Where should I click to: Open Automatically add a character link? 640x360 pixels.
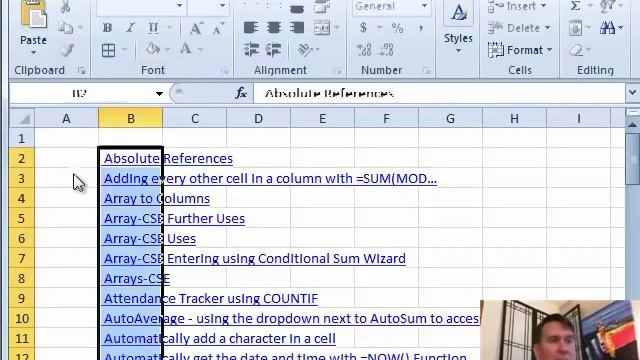pos(220,338)
